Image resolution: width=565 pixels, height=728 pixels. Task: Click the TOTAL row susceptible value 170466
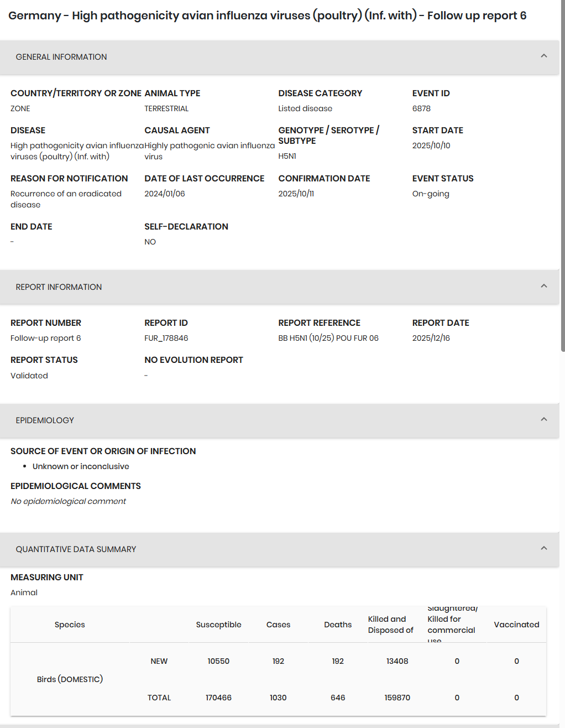(218, 698)
